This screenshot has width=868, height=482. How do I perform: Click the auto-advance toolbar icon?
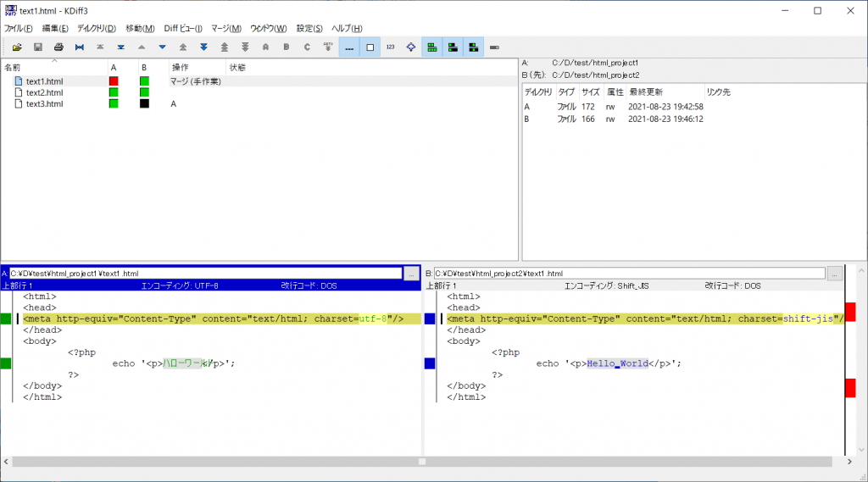(327, 47)
